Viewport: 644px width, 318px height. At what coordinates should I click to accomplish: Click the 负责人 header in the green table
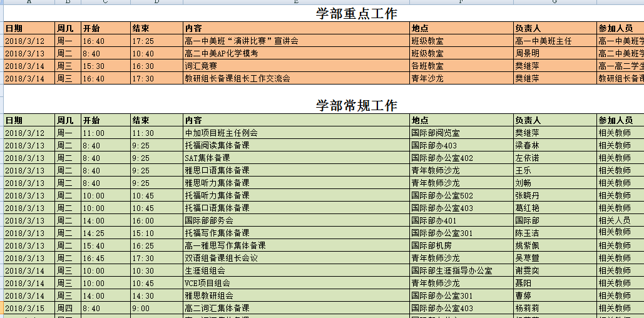tap(555, 120)
